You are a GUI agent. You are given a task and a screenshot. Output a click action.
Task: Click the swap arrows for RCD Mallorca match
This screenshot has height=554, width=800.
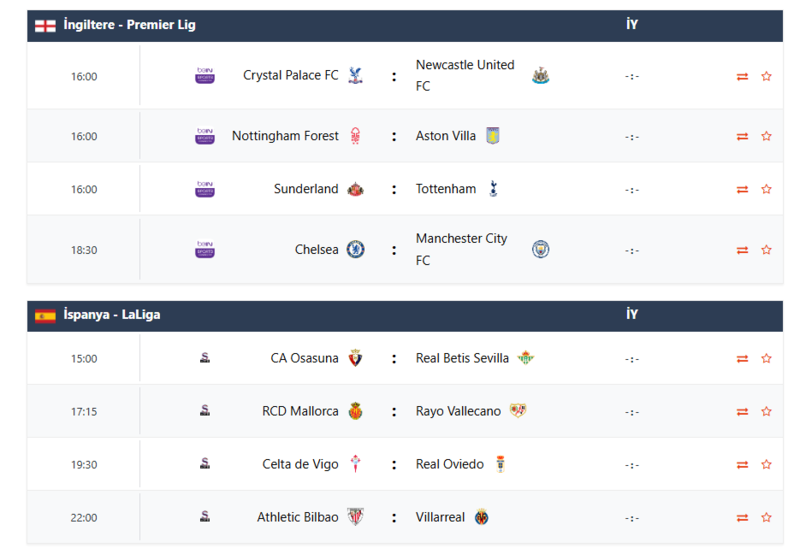pos(742,411)
